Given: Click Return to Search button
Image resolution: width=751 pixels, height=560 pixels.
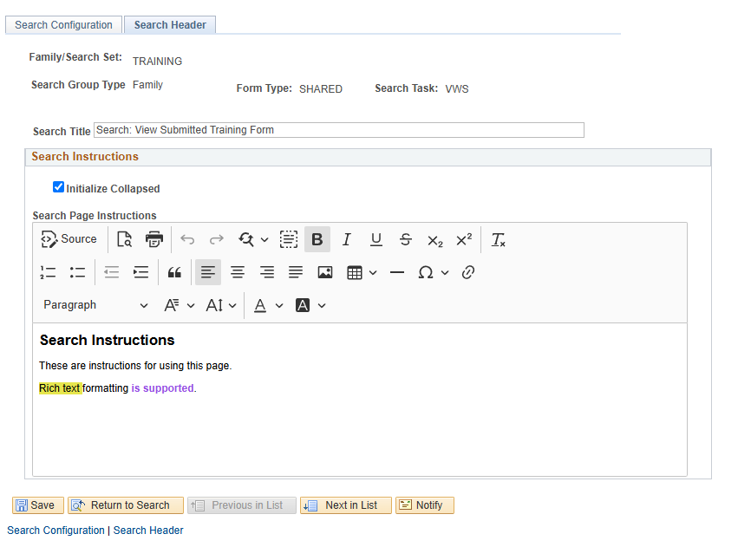Looking at the screenshot, I should pyautogui.click(x=126, y=505).
